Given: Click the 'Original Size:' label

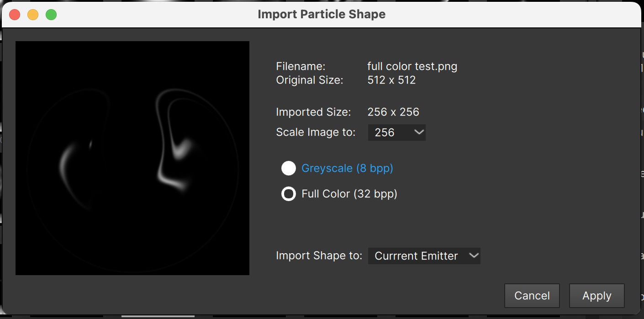Looking at the screenshot, I should [310, 80].
